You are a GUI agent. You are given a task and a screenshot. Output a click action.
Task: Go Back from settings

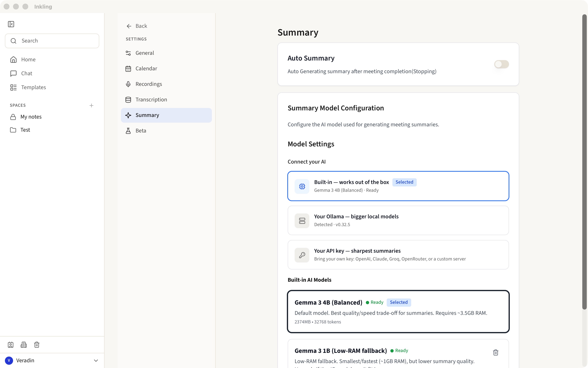pyautogui.click(x=137, y=26)
